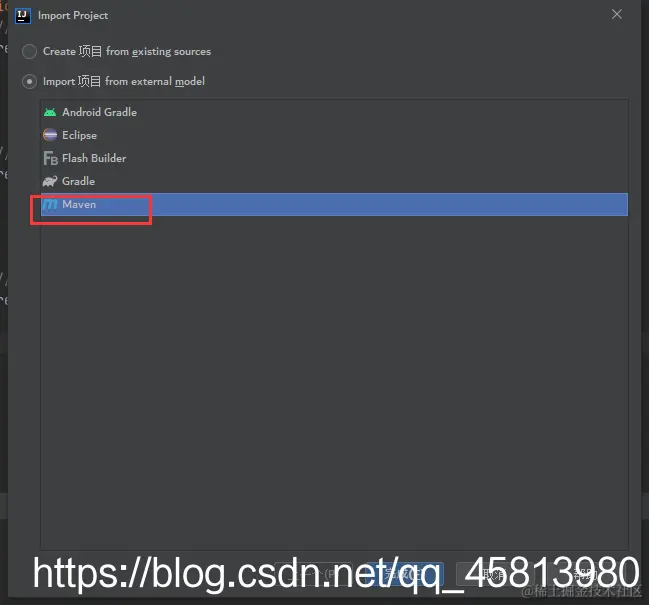The height and width of the screenshot is (605, 649).
Task: Choose 'Gradle' text in the model list
Action: pos(78,181)
